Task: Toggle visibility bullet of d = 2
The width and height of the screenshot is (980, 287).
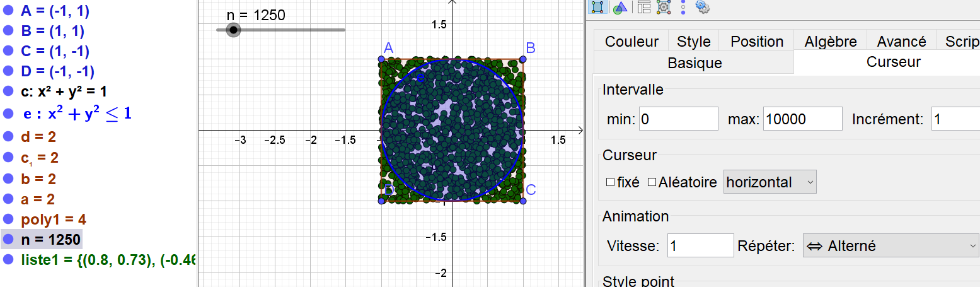Action: point(8,136)
